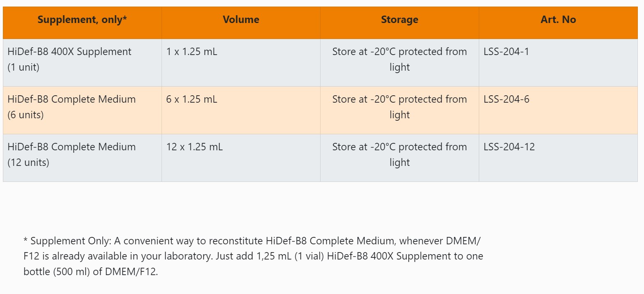Image resolution: width=644 pixels, height=294 pixels.
Task: Click "bottle (500 ml) of DMEM/F12." footnote line
Action: click(90, 272)
